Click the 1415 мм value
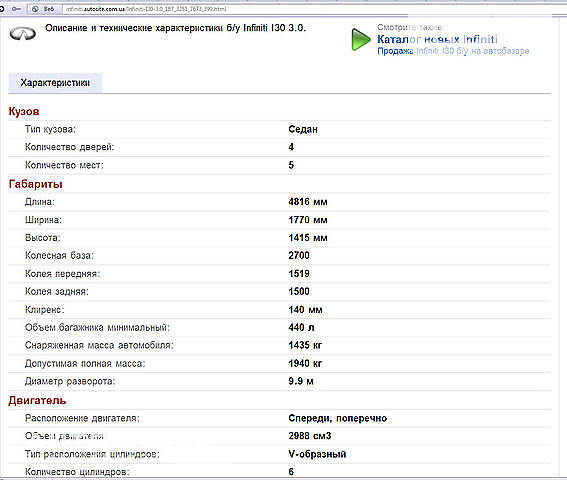This screenshot has height=480, width=567. tap(308, 238)
